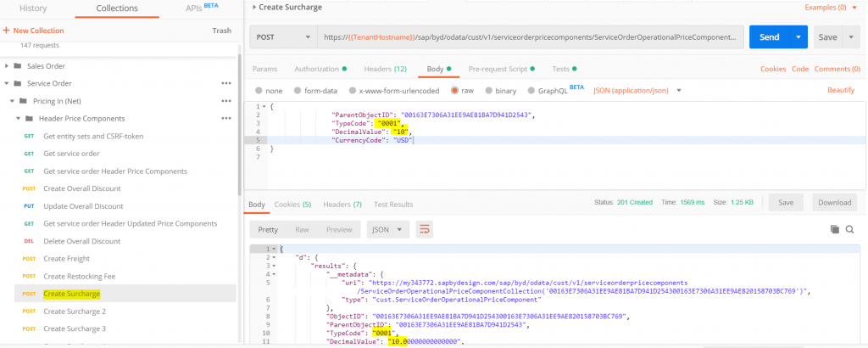The height and width of the screenshot is (348, 868).
Task: Click the Service Order folder icon
Action: coord(18,84)
